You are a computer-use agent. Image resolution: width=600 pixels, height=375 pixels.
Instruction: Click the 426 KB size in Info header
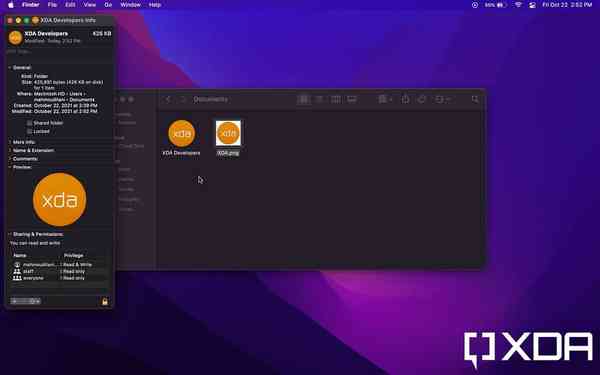click(102, 34)
